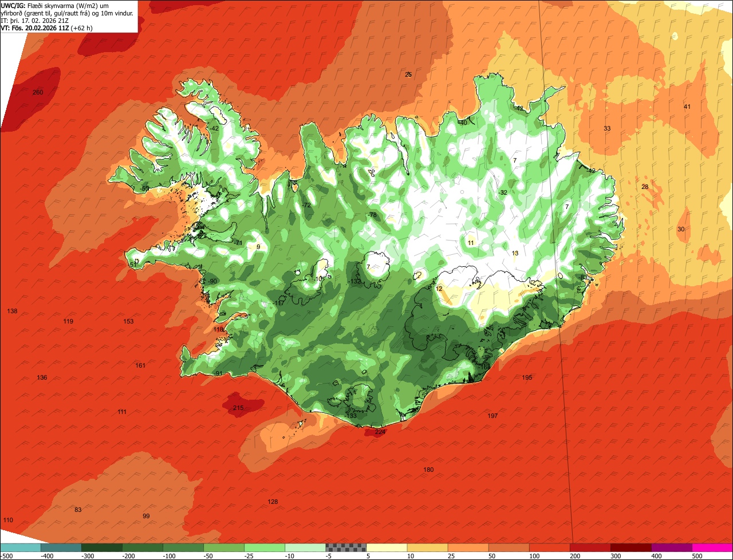
Task: Click the map value '-90'
Action: [212, 281]
